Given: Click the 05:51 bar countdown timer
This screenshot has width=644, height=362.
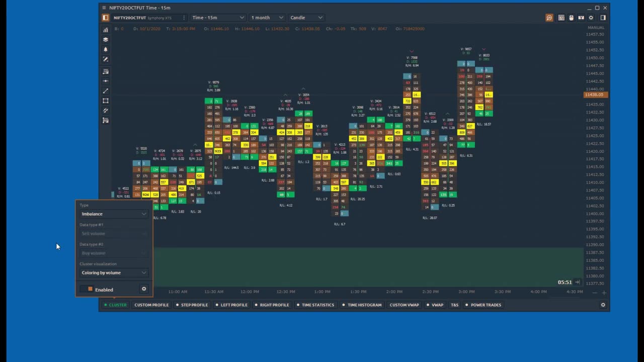Looking at the screenshot, I should pyautogui.click(x=565, y=282).
